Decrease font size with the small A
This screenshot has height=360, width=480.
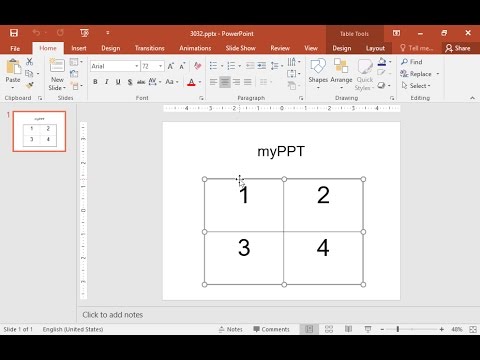coord(182,66)
